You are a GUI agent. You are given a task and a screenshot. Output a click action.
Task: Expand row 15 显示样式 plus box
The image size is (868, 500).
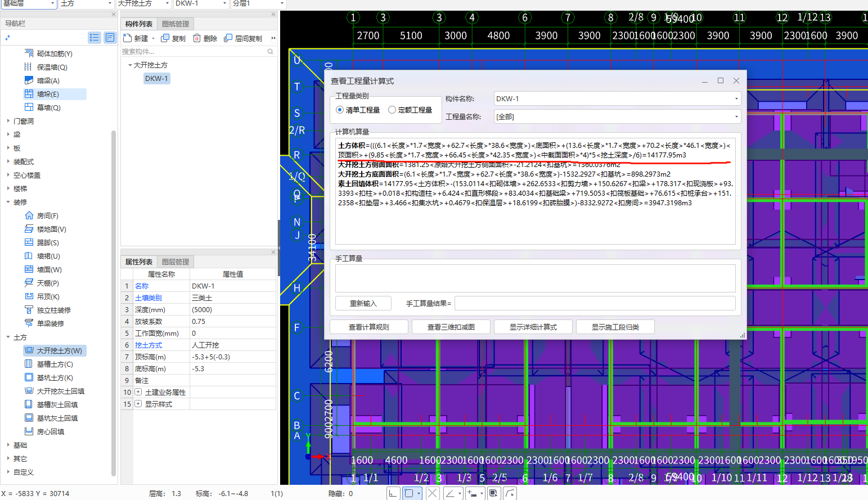(x=138, y=404)
